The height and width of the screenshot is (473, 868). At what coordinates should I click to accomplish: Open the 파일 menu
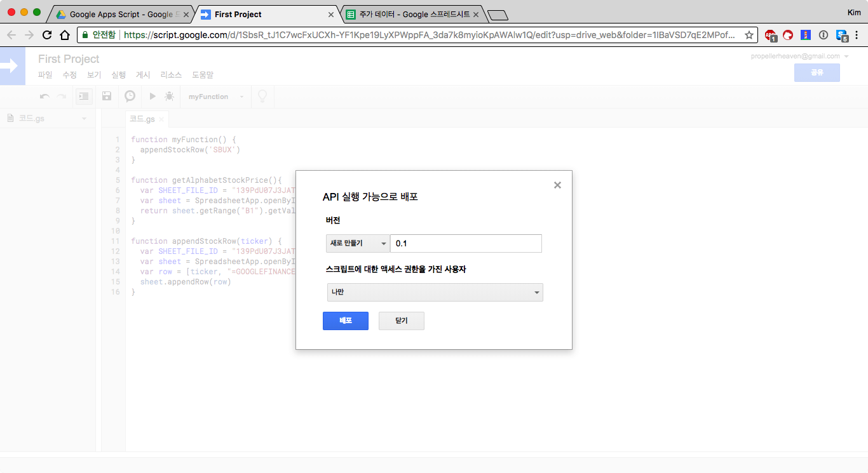pyautogui.click(x=45, y=74)
